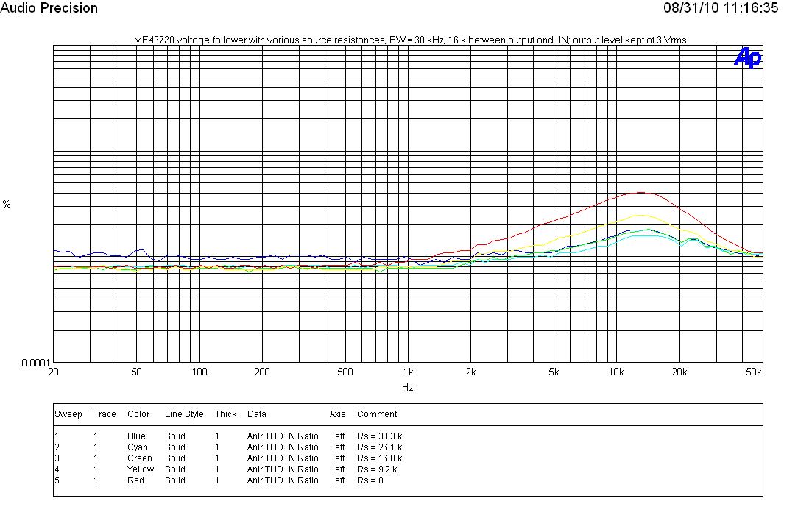Click the '20k' frequency axis label

coord(679,372)
